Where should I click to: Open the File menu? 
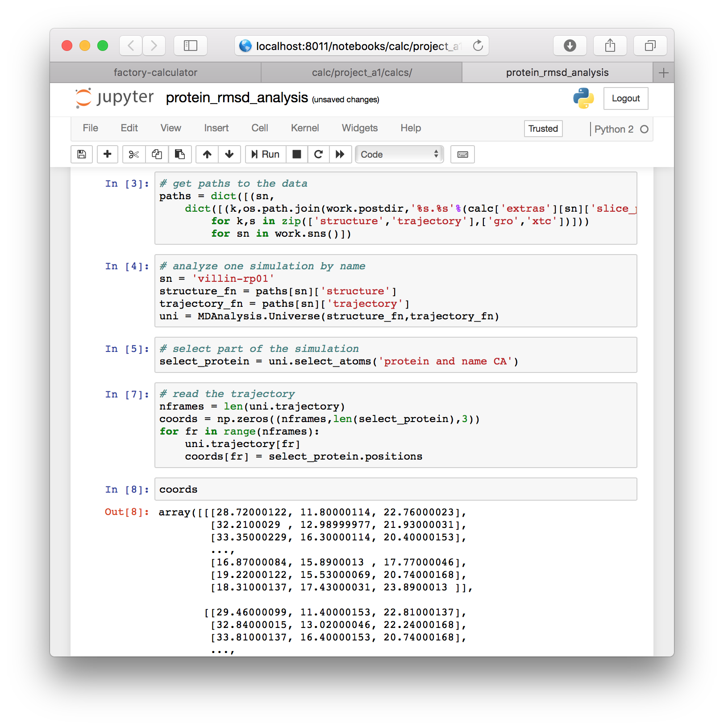tap(90, 128)
